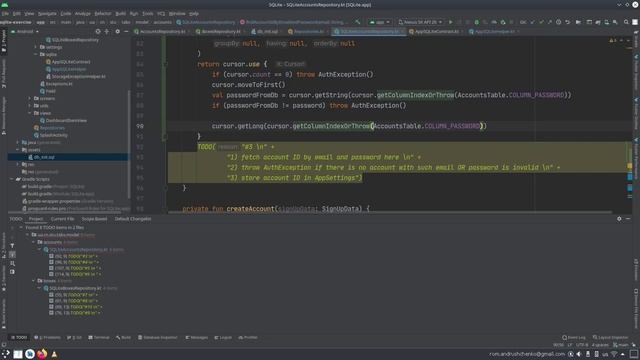Click the accounts breadcrumb in navigation bar
This screenshot has width=640, height=360.
[x=162, y=22]
